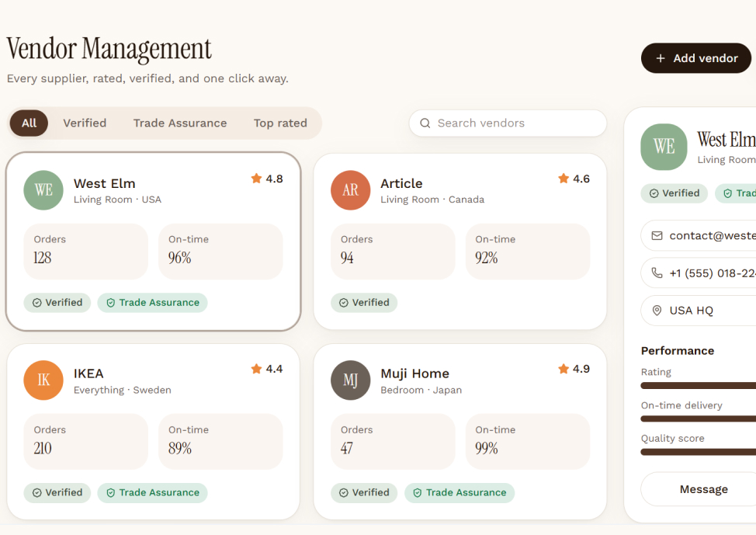The image size is (756, 535).
Task: Click the Muji Home vendor name
Action: pyautogui.click(x=415, y=373)
